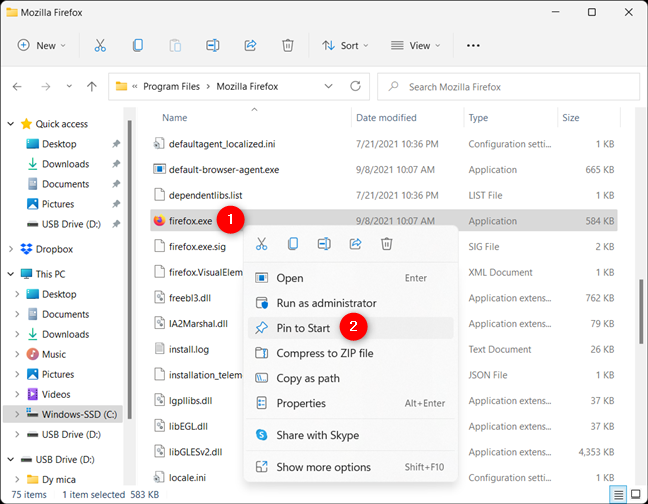Open the Sort dropdown menu

(345, 45)
